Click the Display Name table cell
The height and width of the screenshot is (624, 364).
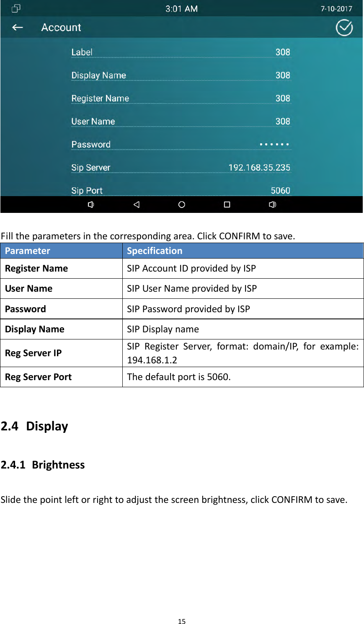[x=62, y=329]
